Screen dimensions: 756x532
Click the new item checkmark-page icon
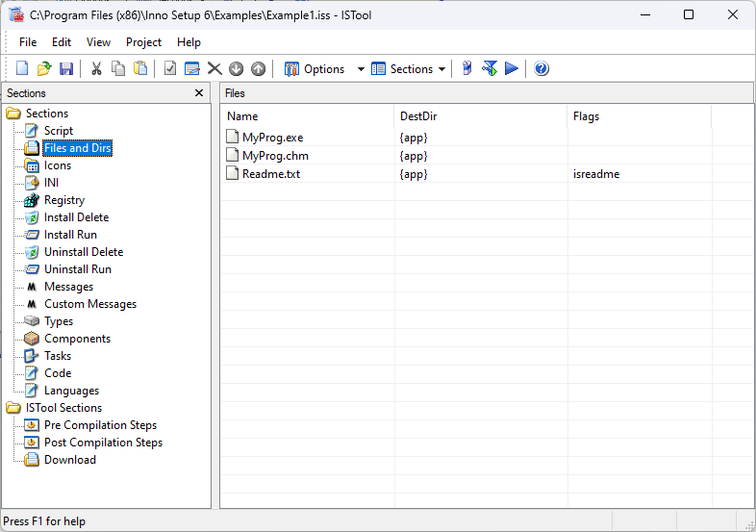tap(170, 68)
